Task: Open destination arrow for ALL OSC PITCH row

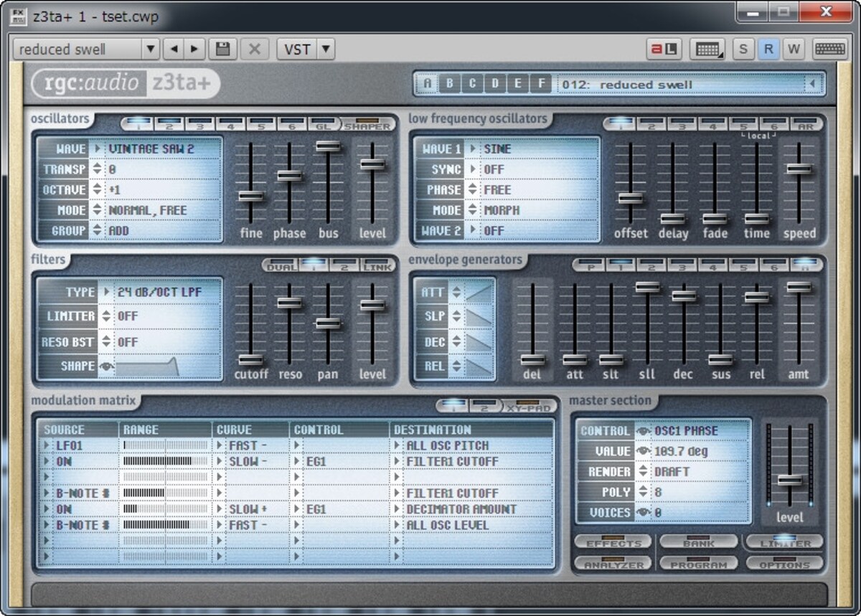Action: (397, 445)
